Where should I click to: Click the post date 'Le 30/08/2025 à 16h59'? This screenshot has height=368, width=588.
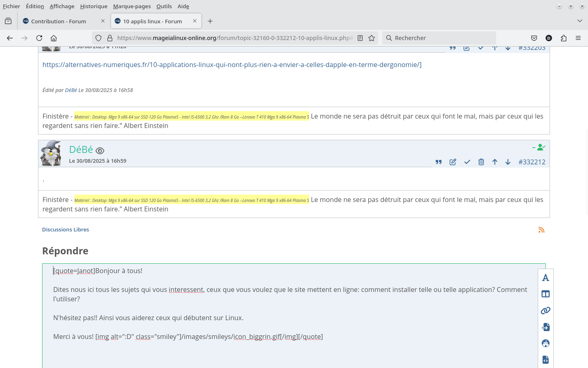(x=98, y=161)
